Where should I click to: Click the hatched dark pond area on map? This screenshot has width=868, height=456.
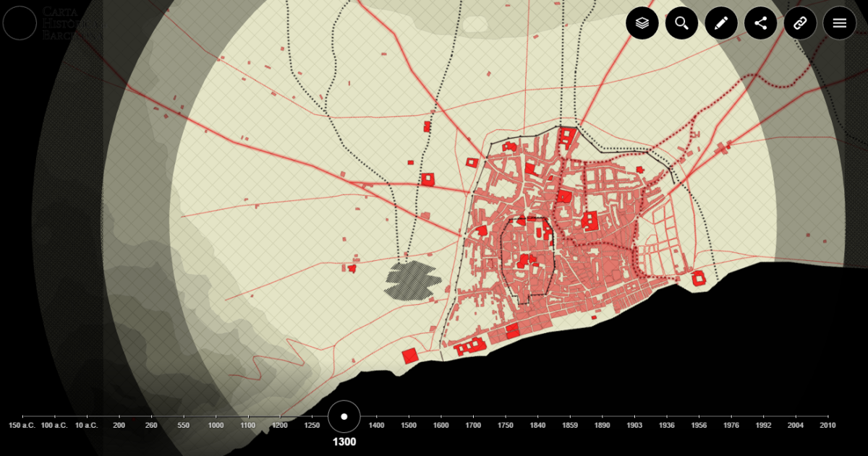click(x=412, y=280)
